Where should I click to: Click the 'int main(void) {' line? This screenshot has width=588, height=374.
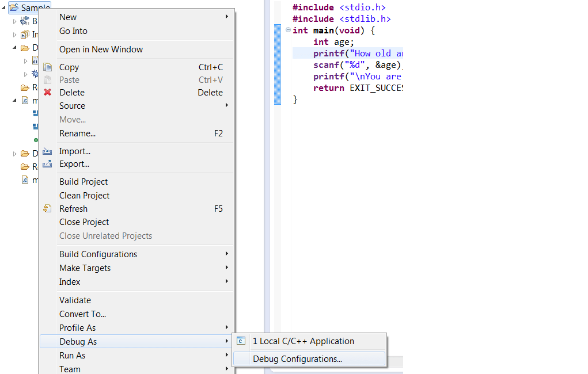click(334, 30)
